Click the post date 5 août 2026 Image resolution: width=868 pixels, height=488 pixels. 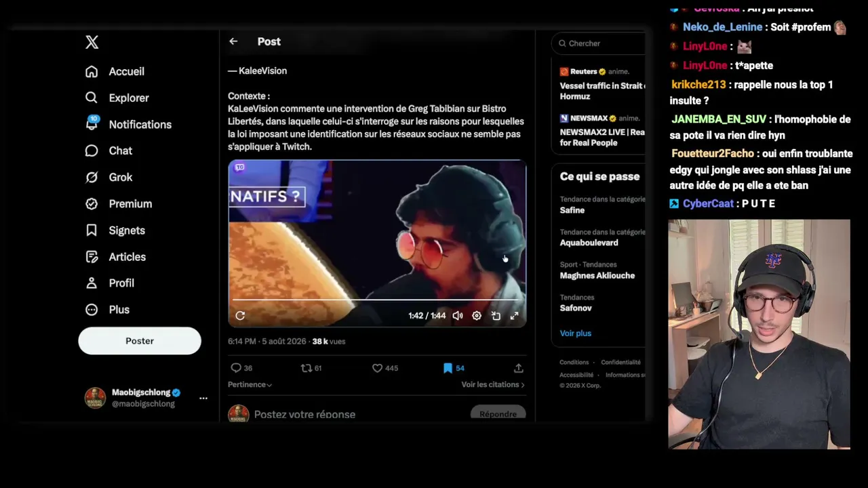coord(283,342)
